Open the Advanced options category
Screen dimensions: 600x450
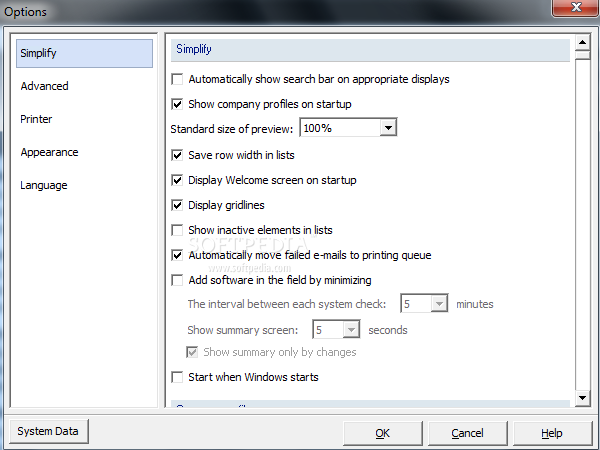coord(45,86)
